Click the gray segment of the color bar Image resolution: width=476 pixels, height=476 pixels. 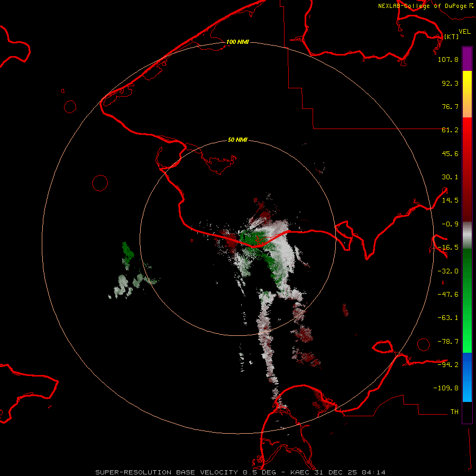(467, 235)
